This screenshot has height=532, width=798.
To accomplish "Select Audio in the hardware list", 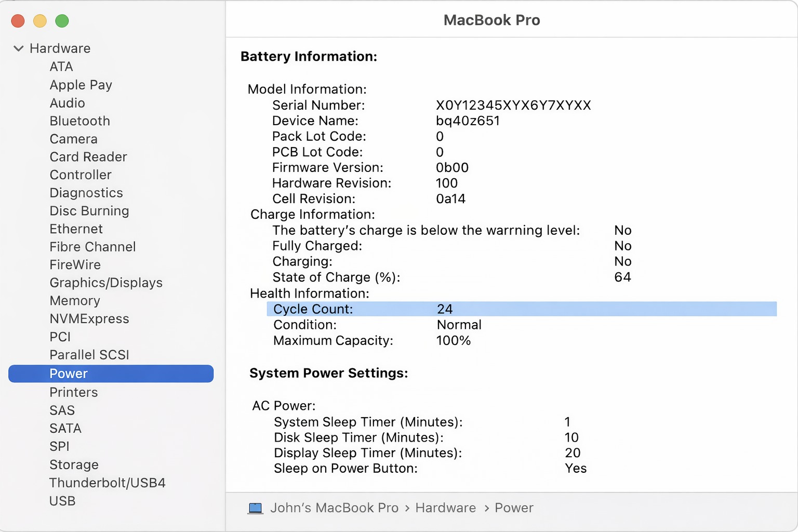I will pos(68,103).
